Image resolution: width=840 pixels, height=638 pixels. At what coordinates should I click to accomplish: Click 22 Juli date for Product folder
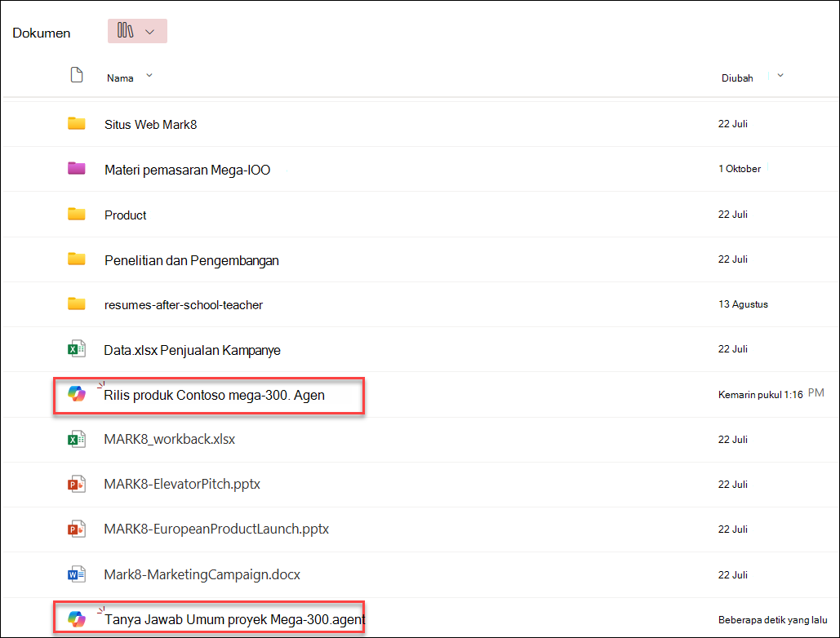(x=733, y=214)
